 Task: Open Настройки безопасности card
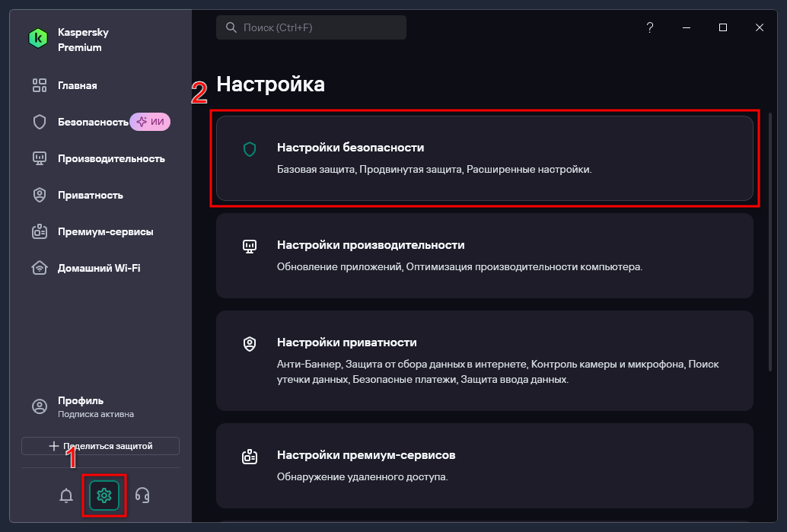484,158
